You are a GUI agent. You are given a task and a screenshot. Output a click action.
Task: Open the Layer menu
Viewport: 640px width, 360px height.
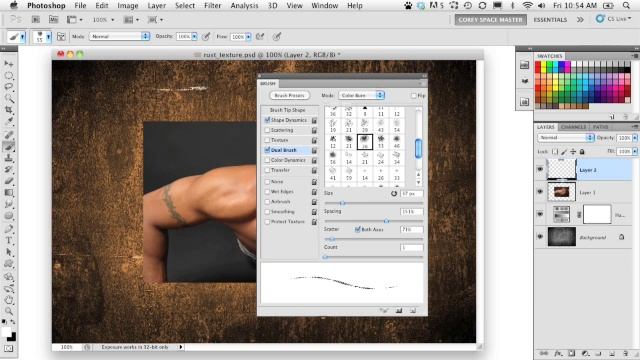click(x=156, y=6)
